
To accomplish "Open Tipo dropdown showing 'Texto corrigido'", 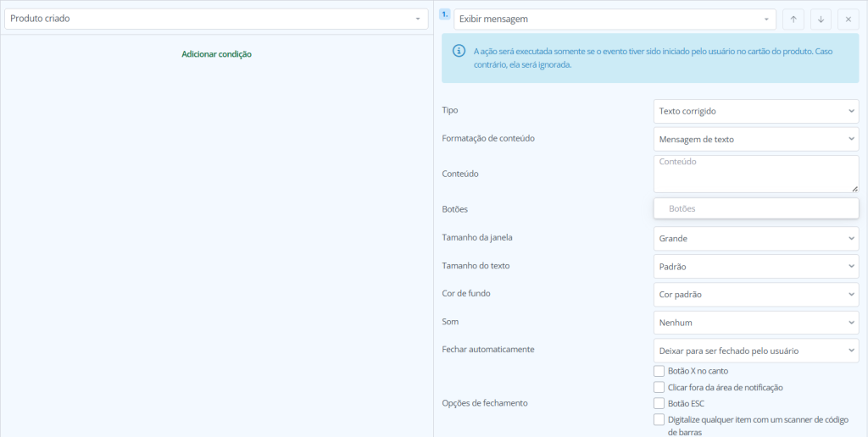I will click(x=756, y=111).
